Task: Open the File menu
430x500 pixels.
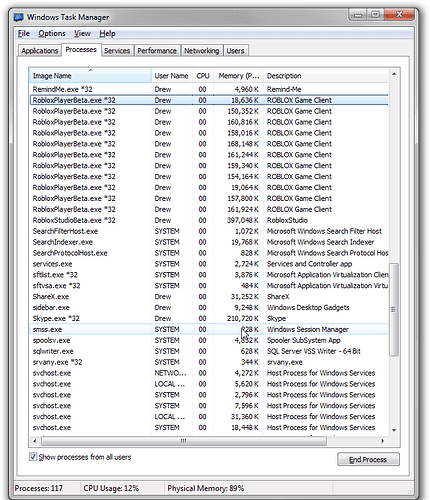Action: [x=24, y=33]
